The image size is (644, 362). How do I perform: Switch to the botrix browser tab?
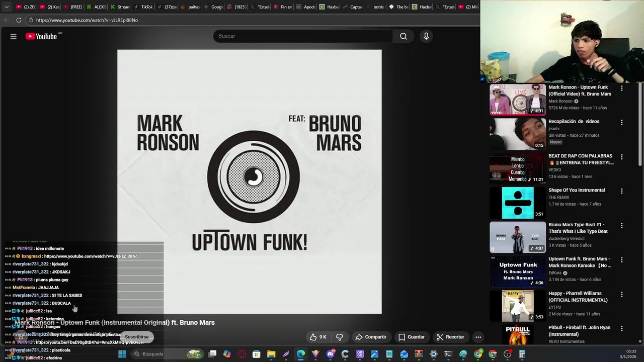(375, 7)
